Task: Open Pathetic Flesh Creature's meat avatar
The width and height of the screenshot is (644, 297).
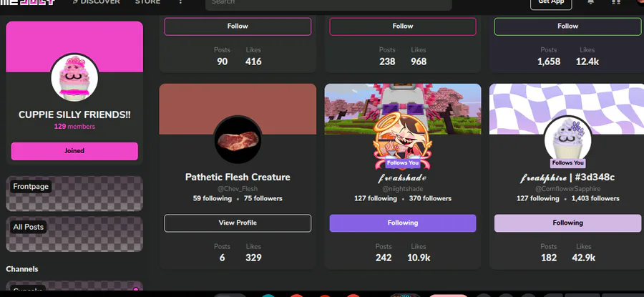Action: (238, 139)
